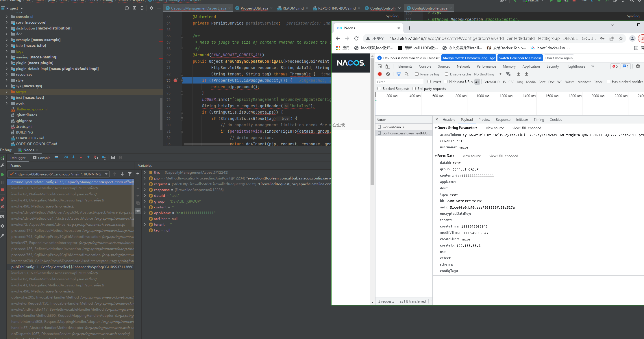Viewport: 644px width, 339px height.
Task: Click DevTools record network log button
Action: [380, 74]
